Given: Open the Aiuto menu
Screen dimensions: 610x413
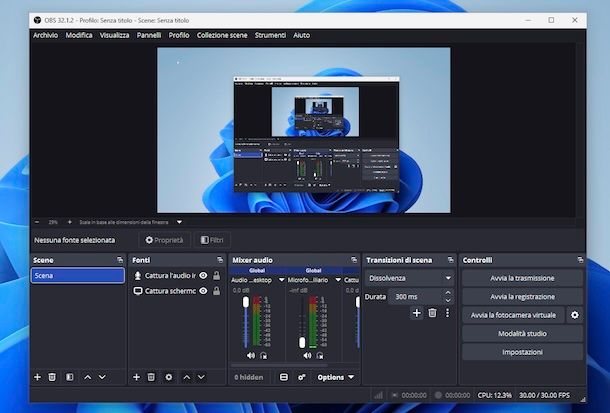Looking at the screenshot, I should (x=301, y=35).
